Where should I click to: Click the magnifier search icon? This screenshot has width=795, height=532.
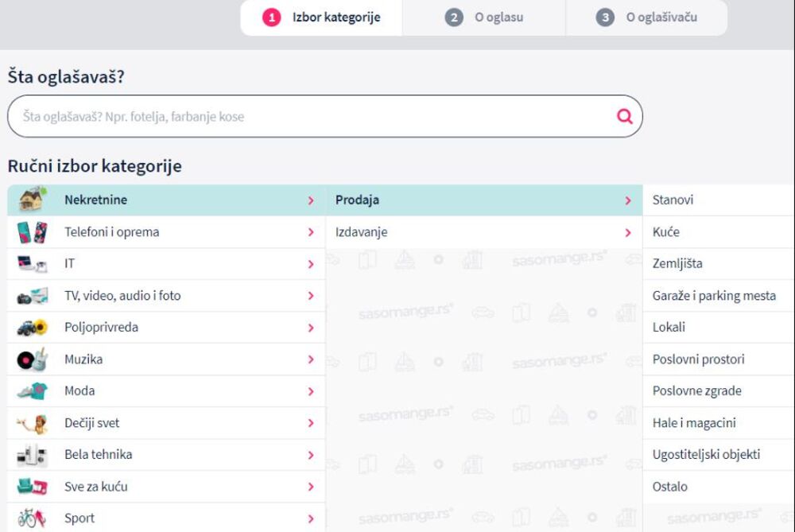[x=625, y=117]
